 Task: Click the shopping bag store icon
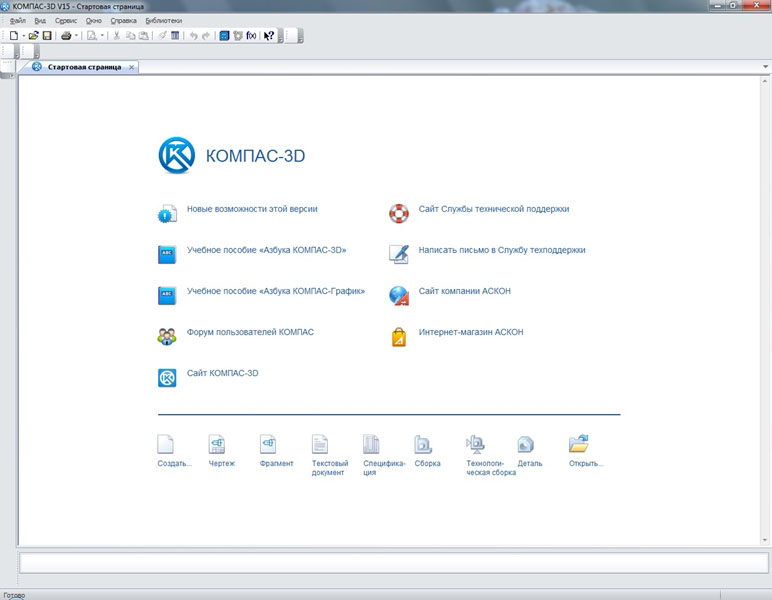(399, 337)
